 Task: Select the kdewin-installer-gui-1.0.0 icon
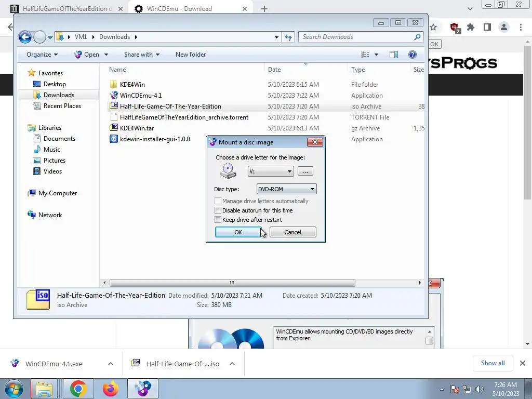coord(114,139)
